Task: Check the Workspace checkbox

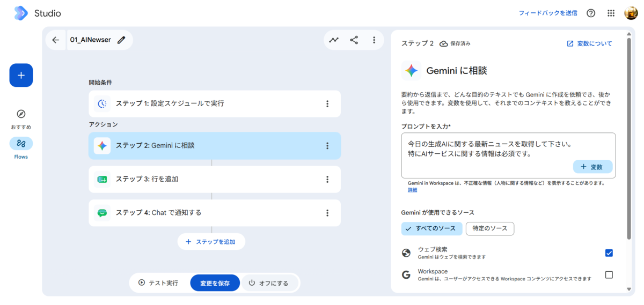Action: [x=609, y=275]
